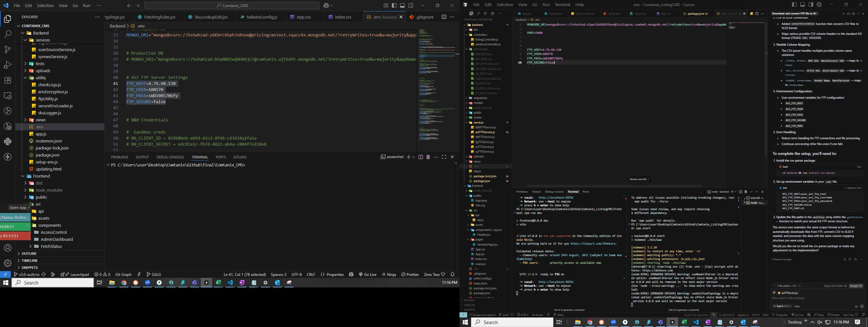
Task: Toggle secondary side bar in VS Code title bar
Action: (411, 5)
